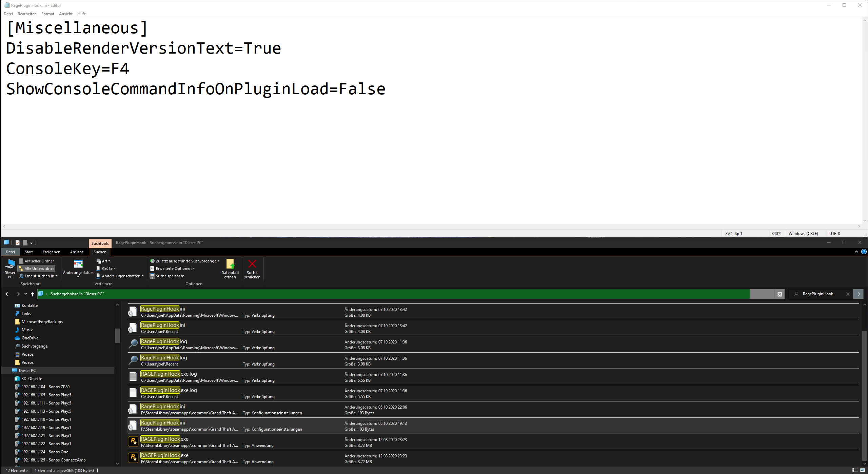868x474 pixels.
Task: Open the RAGEPluginHook.exe Rockstar icon result
Action: click(x=133, y=441)
